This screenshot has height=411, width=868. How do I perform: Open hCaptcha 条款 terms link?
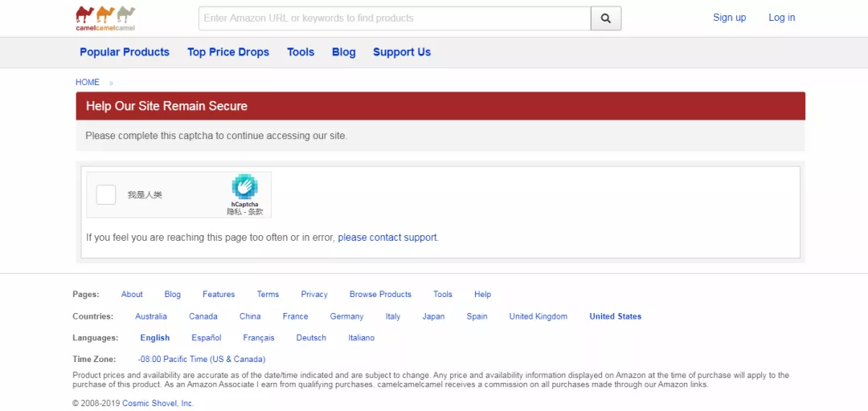[255, 212]
